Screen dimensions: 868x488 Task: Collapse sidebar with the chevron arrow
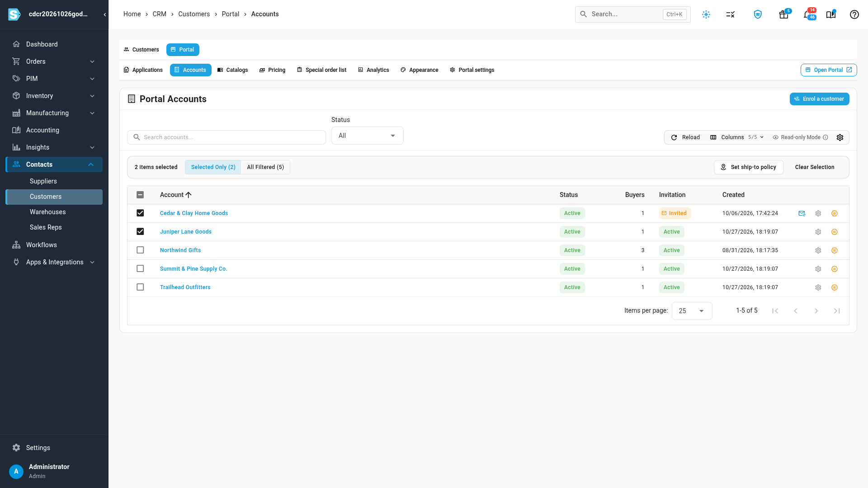click(105, 14)
